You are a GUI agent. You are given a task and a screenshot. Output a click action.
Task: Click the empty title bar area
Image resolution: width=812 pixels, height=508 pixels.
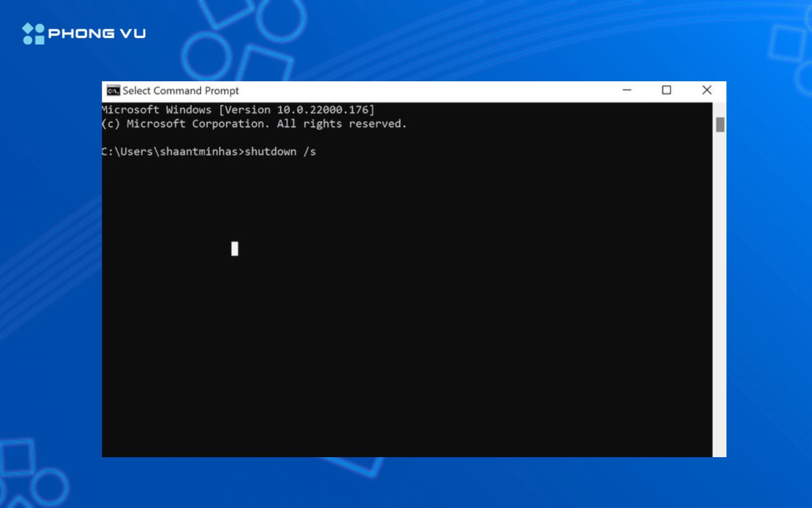(x=429, y=91)
